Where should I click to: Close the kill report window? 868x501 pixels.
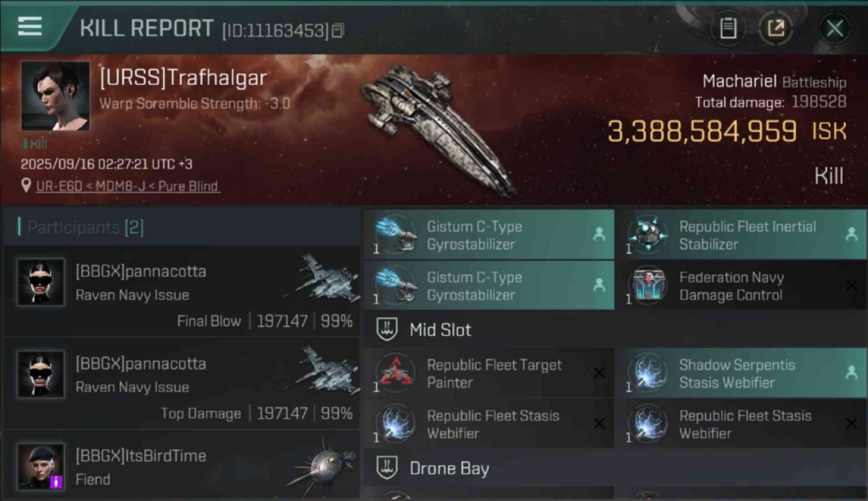tap(834, 28)
